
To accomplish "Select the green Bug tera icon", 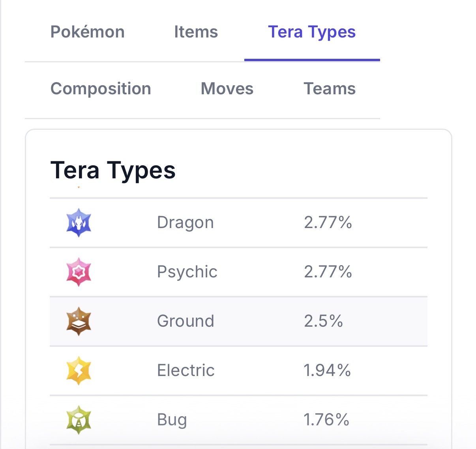I will tap(79, 420).
